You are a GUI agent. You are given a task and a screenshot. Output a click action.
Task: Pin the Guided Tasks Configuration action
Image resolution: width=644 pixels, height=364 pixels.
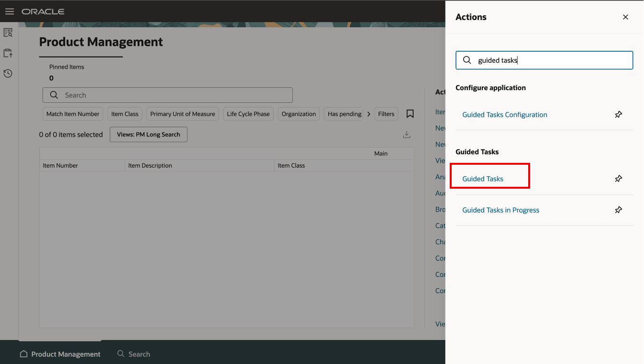coord(618,114)
